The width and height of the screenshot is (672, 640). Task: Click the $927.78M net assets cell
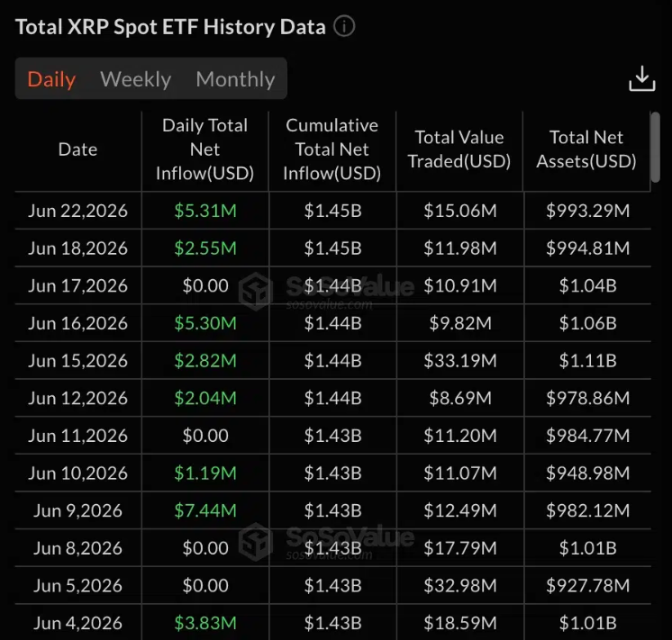pyautogui.click(x=587, y=586)
